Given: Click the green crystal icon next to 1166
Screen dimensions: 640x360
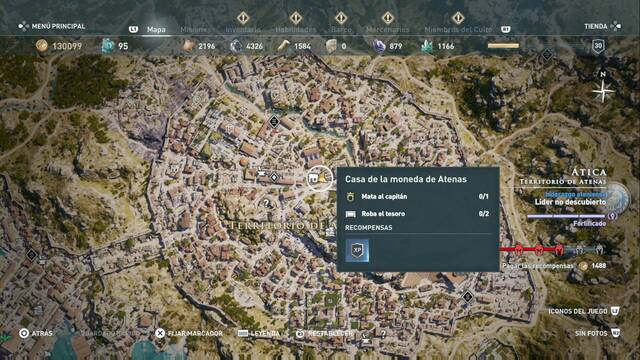Looking at the screenshot, I should pos(427,46).
